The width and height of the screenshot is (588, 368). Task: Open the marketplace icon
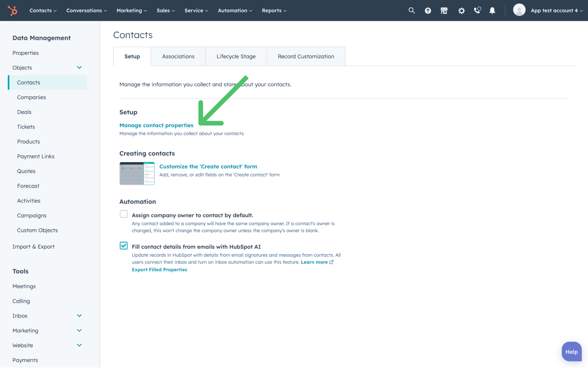444,11
